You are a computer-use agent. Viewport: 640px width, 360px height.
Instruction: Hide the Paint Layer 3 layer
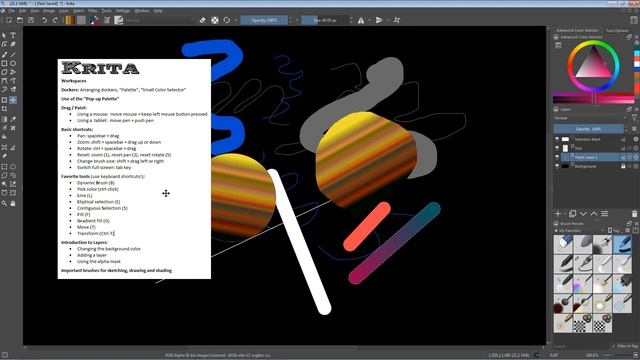pyautogui.click(x=557, y=157)
